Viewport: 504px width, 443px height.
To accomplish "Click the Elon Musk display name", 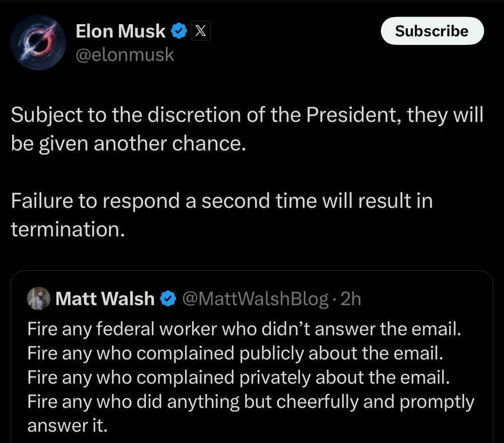I will pyautogui.click(x=120, y=31).
